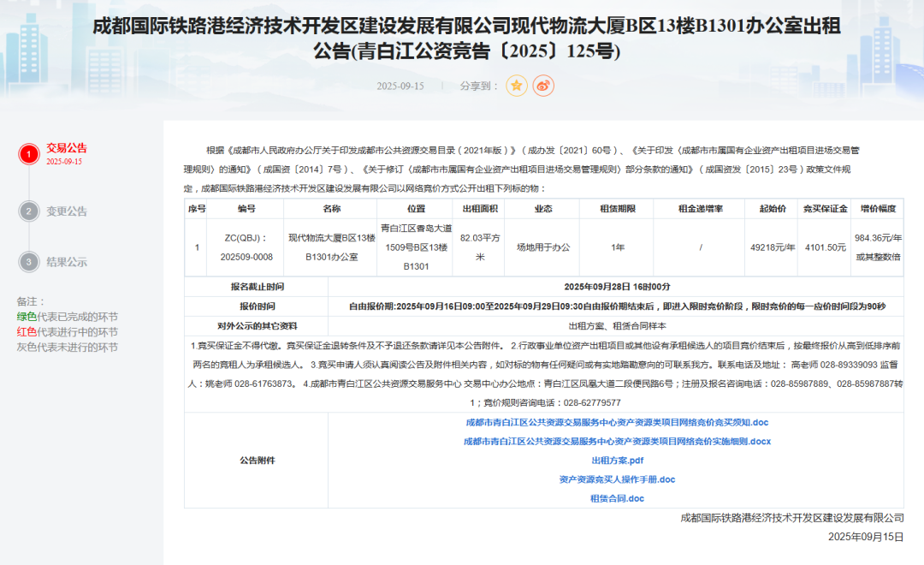Viewport: 924px width, 565px height.
Task: Share the announcement via the Weibo icon
Action: [543, 86]
